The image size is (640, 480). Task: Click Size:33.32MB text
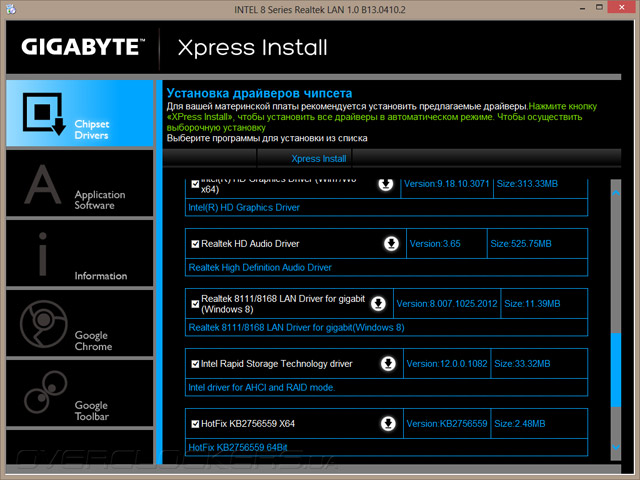[x=522, y=363]
